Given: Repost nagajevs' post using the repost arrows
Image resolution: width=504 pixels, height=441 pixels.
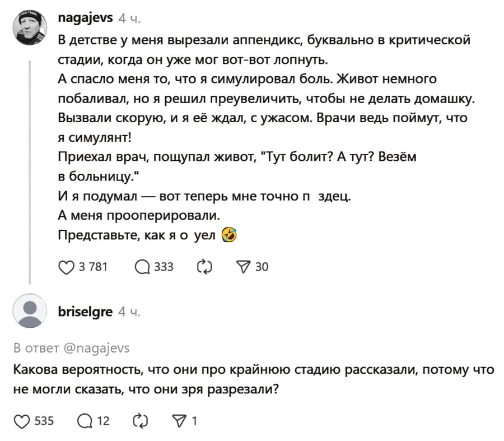Looking at the screenshot, I should (x=204, y=267).
